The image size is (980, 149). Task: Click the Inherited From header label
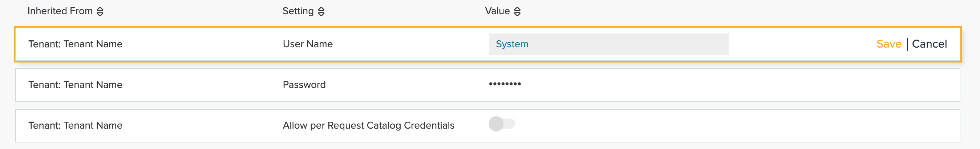coord(60,11)
